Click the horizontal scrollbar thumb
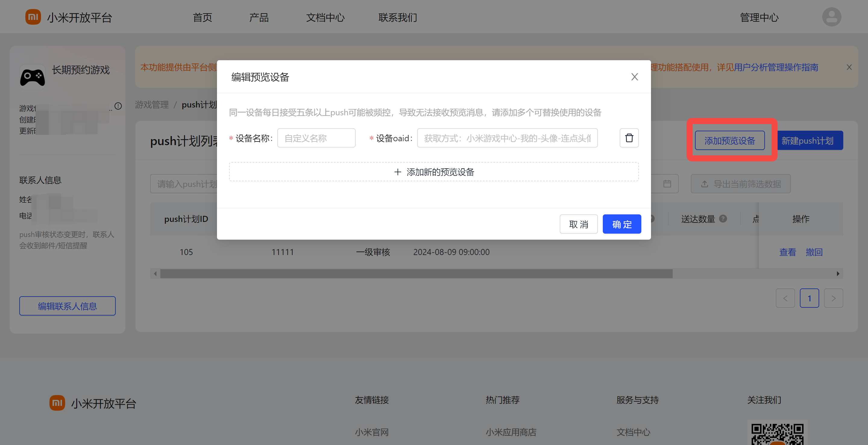This screenshot has width=868, height=445. point(416,274)
